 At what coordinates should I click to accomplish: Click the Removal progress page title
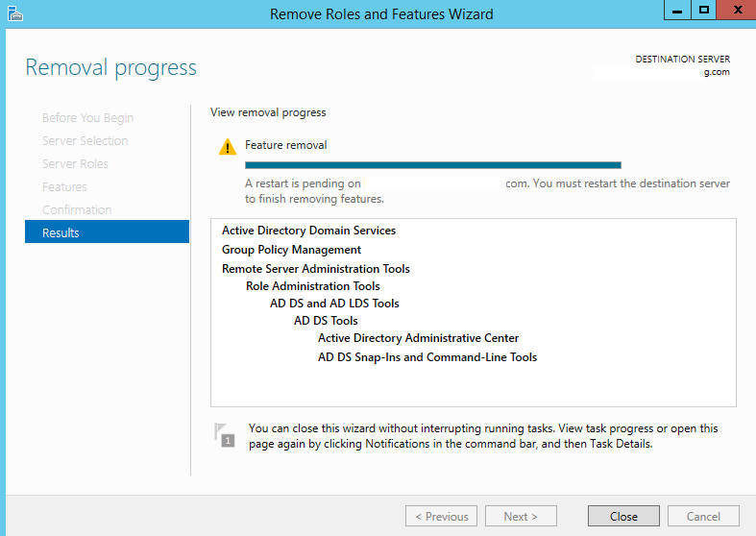[x=110, y=67]
